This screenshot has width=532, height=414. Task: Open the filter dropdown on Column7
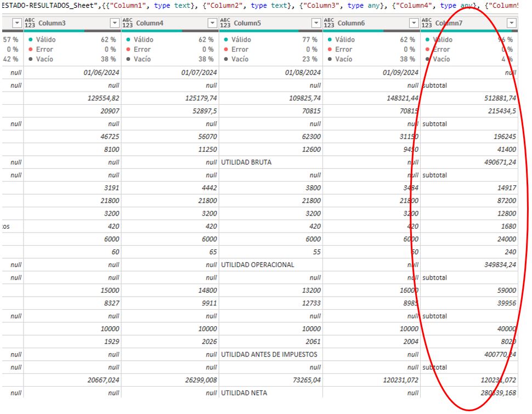pyautogui.click(x=512, y=24)
